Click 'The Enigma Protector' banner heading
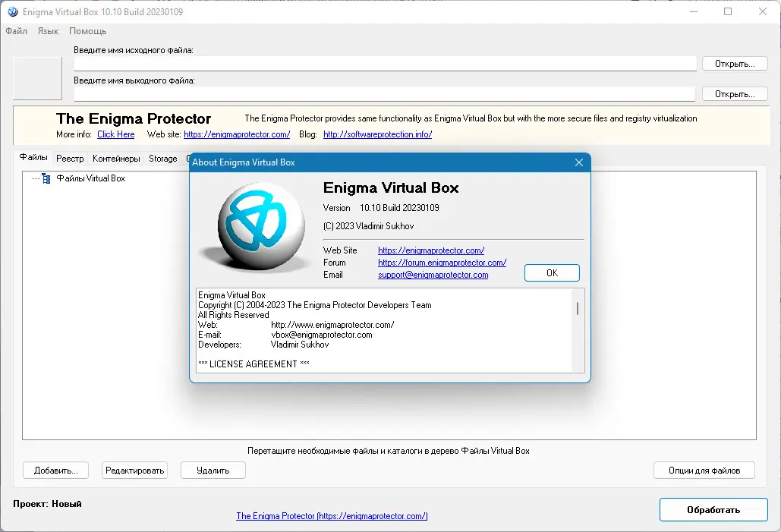Image resolution: width=781 pixels, height=532 pixels. (134, 118)
